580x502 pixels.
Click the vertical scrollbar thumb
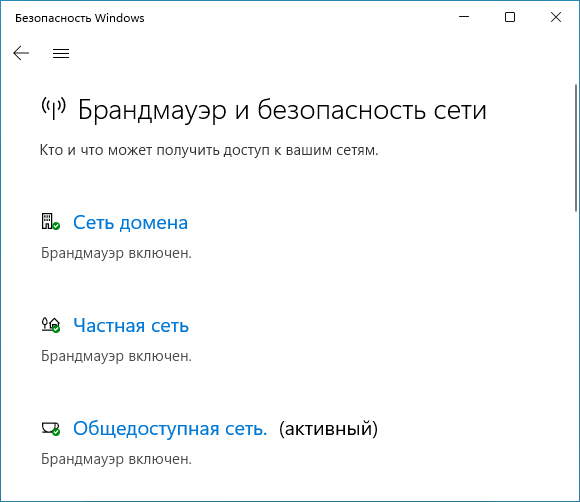576,148
